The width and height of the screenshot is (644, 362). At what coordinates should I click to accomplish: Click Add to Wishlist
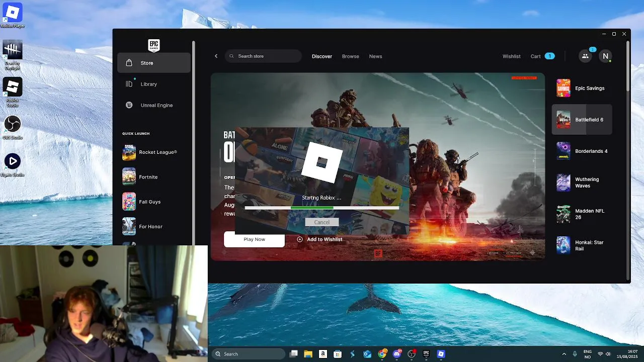pyautogui.click(x=319, y=239)
